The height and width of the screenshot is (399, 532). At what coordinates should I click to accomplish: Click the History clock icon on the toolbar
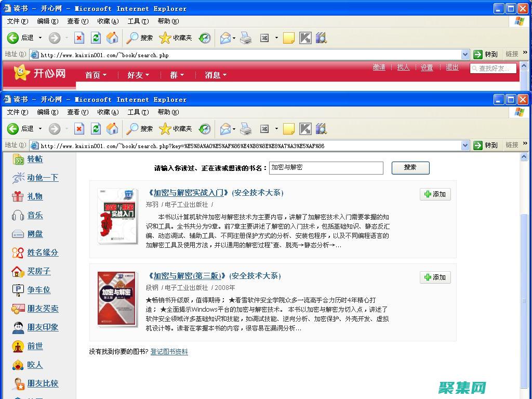coord(205,128)
